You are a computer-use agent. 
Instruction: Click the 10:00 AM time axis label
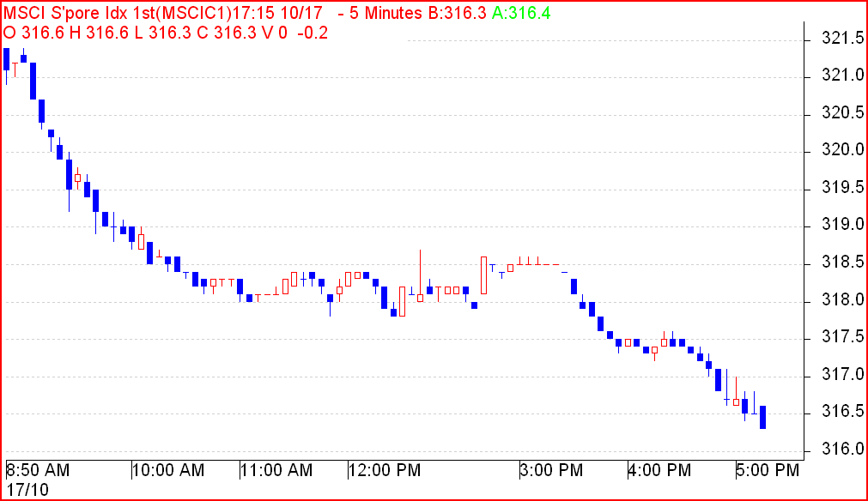[169, 470]
